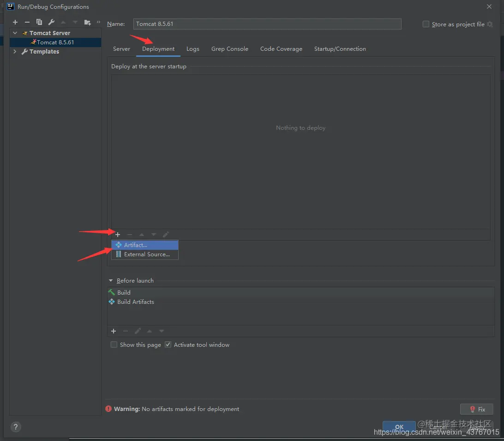Image resolution: width=504 pixels, height=441 pixels.
Task: Remove deployment item with minus icon
Action: pos(130,235)
